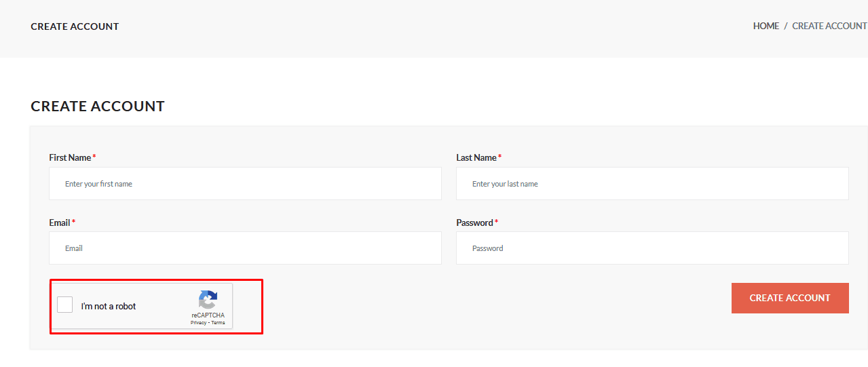Go to HOME via breadcrumb

tap(766, 26)
